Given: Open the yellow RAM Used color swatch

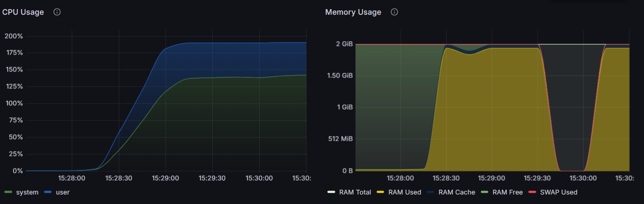Looking at the screenshot, I should pyautogui.click(x=381, y=192).
